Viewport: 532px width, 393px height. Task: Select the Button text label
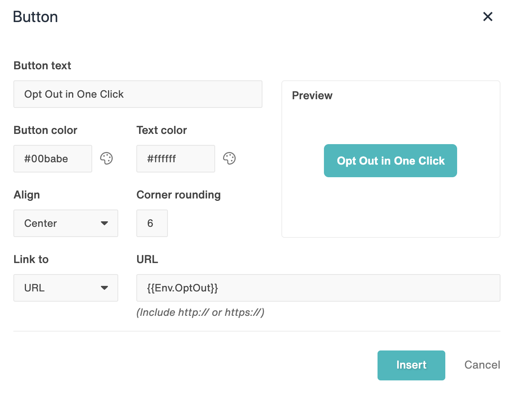click(x=42, y=65)
